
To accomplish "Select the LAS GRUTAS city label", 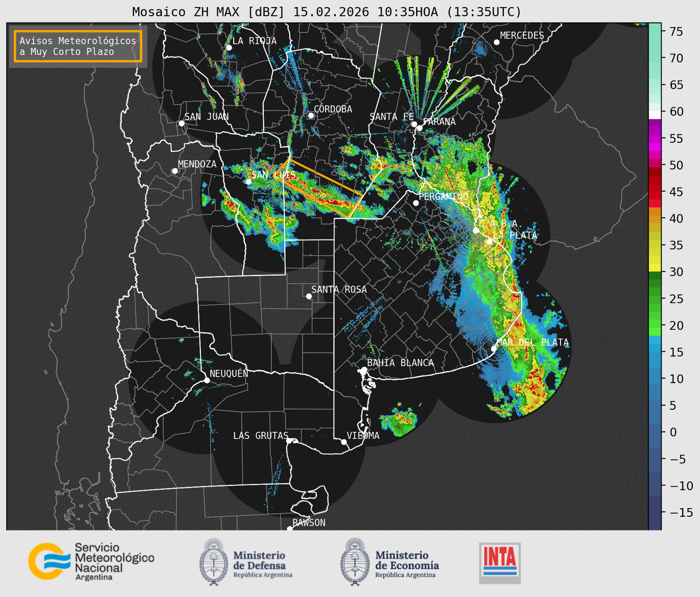I will click(x=261, y=436).
